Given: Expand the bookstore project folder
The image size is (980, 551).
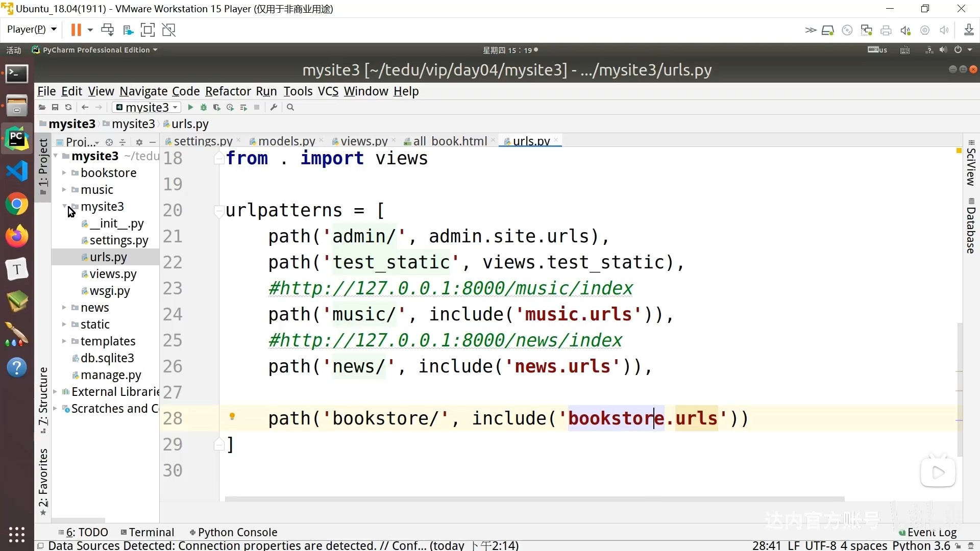Looking at the screenshot, I should (65, 173).
